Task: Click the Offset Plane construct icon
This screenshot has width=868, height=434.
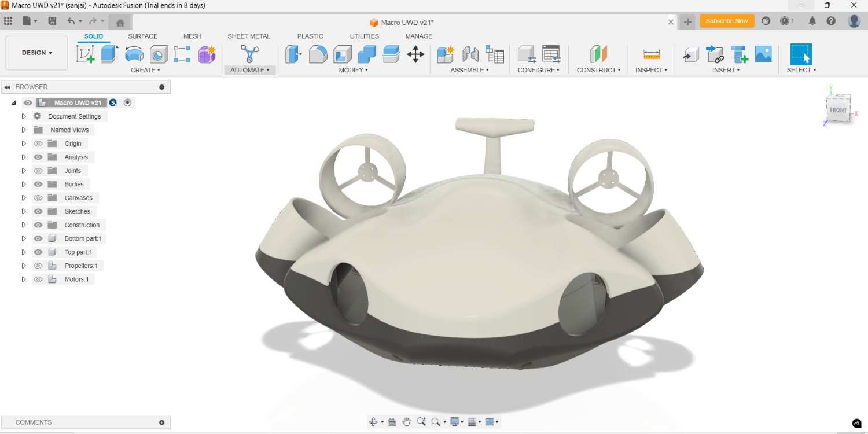Action: [598, 54]
